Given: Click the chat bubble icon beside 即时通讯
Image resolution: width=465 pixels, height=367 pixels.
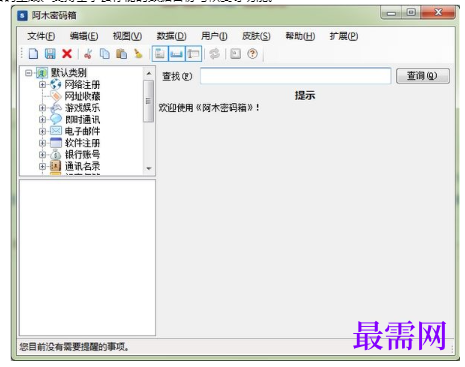Looking at the screenshot, I should (x=56, y=119).
